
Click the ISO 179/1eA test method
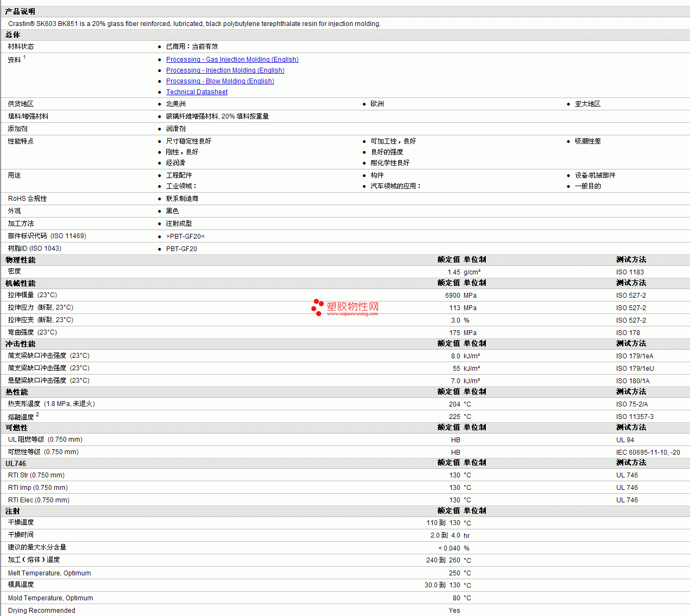[x=635, y=356]
